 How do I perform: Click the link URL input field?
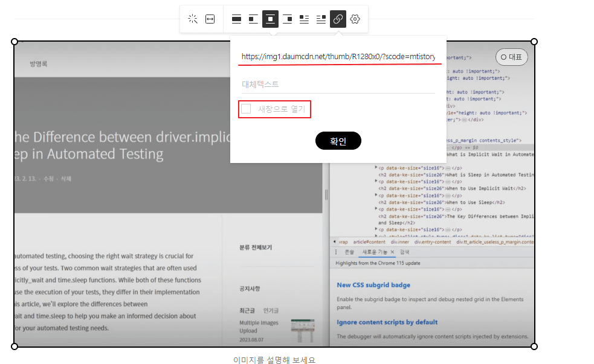(338, 56)
